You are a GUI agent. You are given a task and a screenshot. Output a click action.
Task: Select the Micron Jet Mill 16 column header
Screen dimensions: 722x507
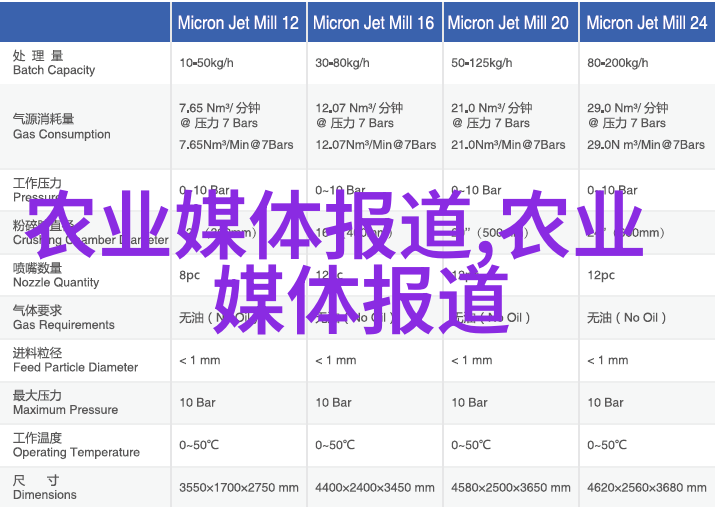pos(373,23)
